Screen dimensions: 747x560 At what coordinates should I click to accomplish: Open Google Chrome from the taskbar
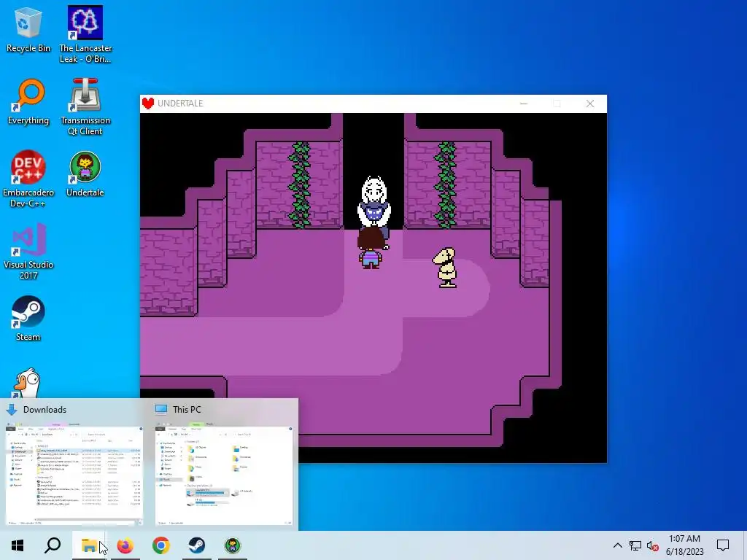161,545
